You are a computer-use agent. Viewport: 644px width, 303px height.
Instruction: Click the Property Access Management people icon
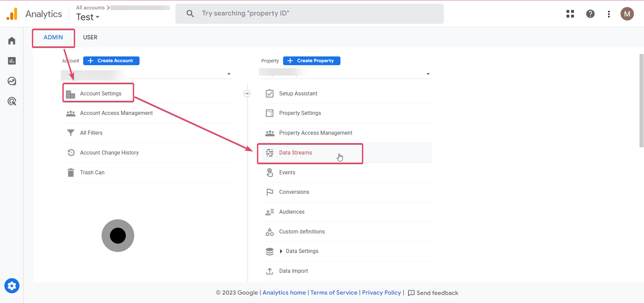pos(270,133)
